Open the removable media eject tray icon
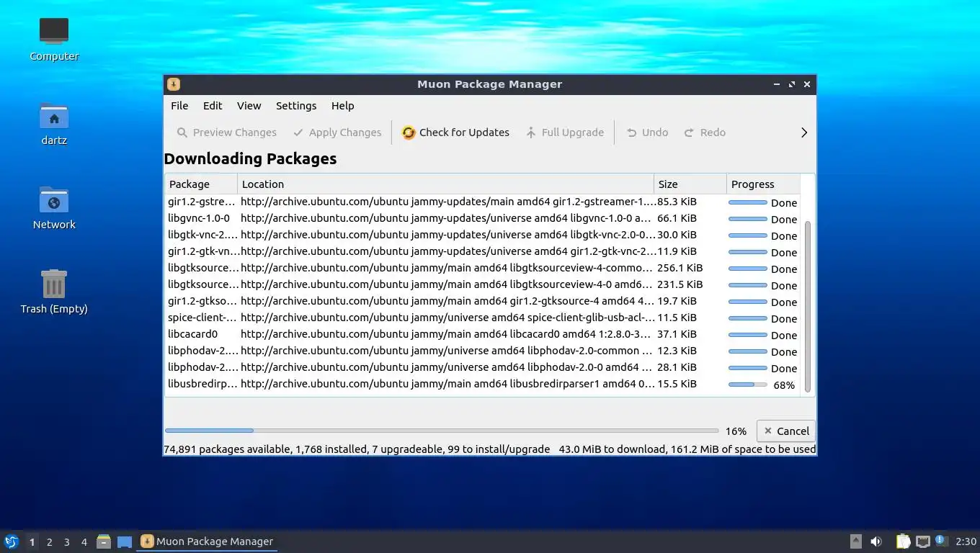 click(x=855, y=541)
